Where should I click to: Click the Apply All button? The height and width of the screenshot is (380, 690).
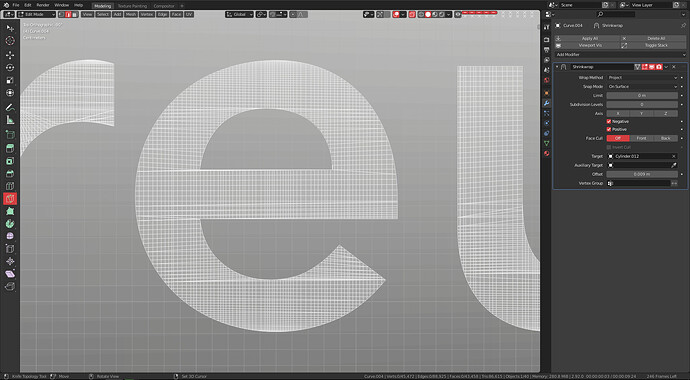587,38
